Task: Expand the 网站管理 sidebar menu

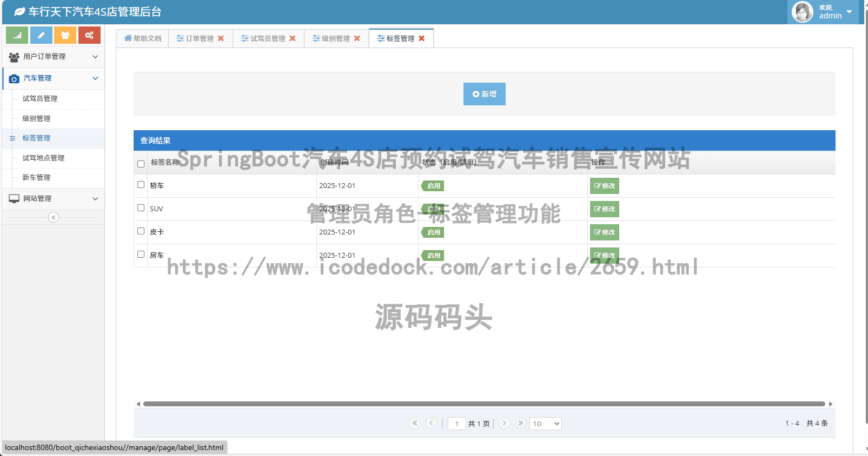Action: pos(53,199)
